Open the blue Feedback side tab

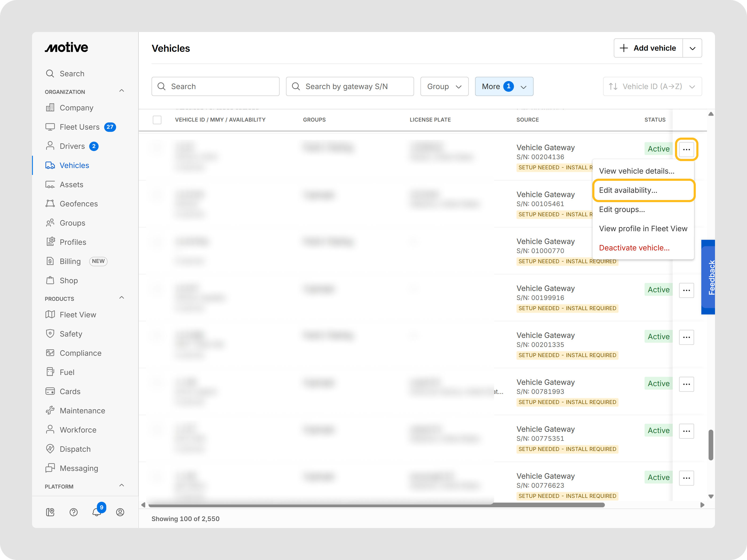(x=708, y=277)
